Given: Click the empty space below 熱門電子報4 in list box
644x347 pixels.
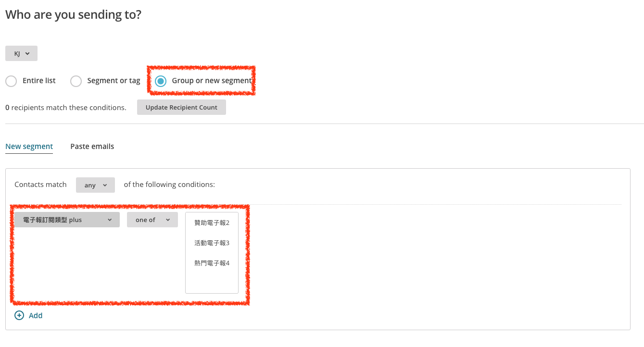Looking at the screenshot, I should (212, 282).
